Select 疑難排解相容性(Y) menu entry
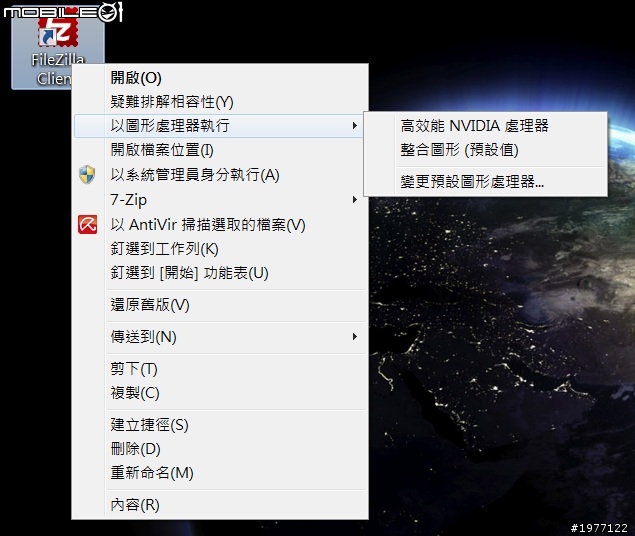The image size is (635, 536). click(220, 102)
